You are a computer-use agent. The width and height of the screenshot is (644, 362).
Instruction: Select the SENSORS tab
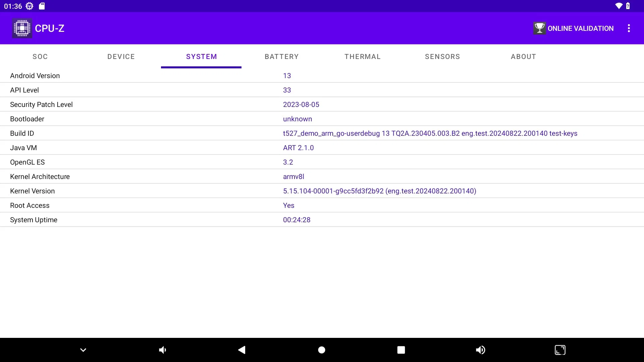click(442, 57)
